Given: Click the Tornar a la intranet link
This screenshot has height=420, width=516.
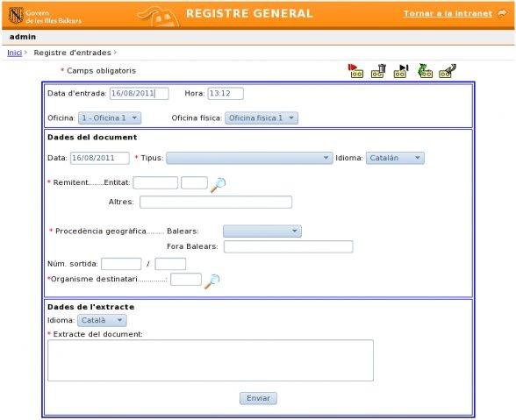Looking at the screenshot, I should click(x=448, y=13).
